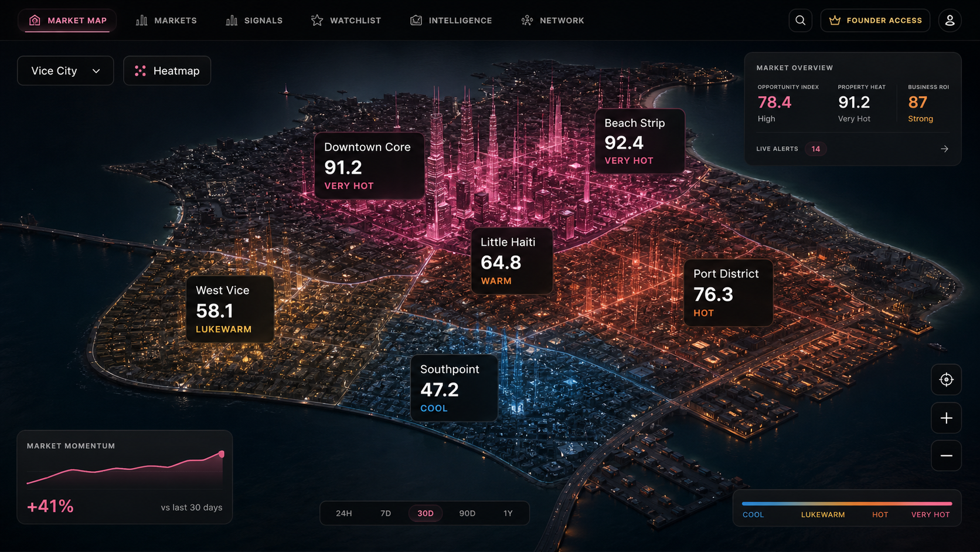Open the Beach Strip district card

coord(640,141)
